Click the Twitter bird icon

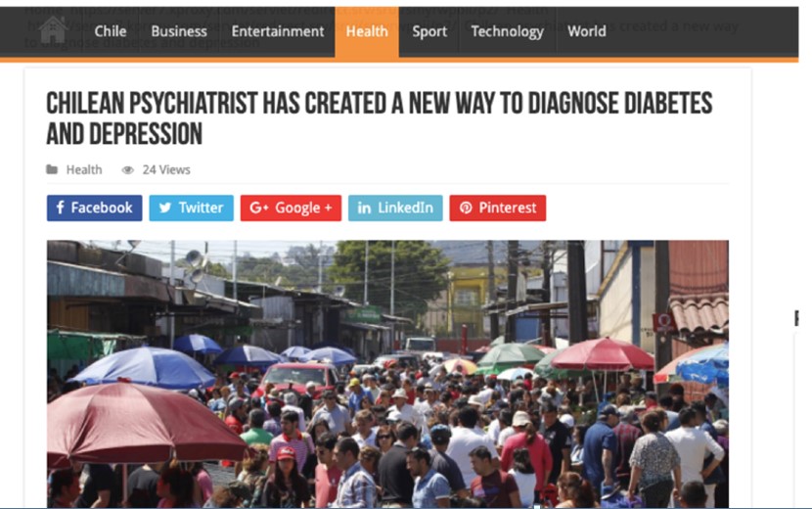165,208
